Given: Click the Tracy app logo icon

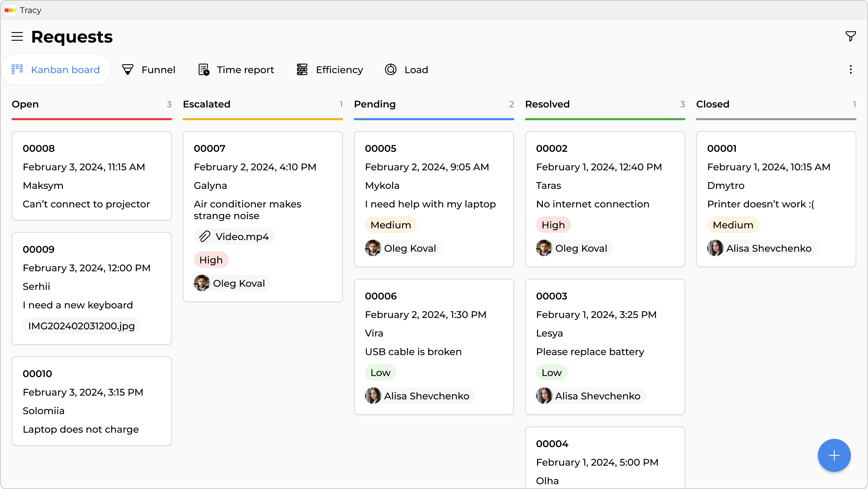Looking at the screenshot, I should coord(10,10).
